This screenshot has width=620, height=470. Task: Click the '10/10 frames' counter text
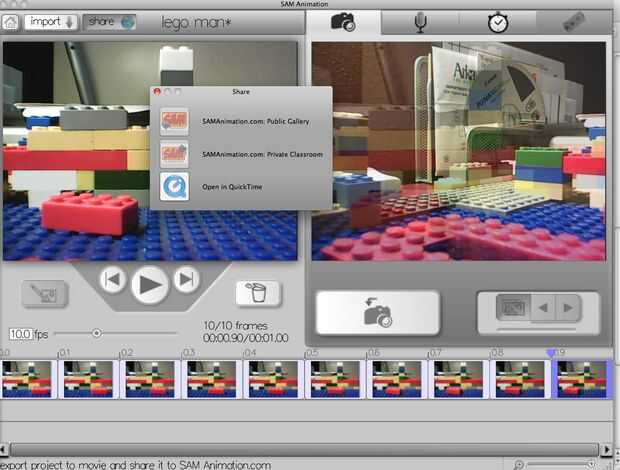[236, 326]
